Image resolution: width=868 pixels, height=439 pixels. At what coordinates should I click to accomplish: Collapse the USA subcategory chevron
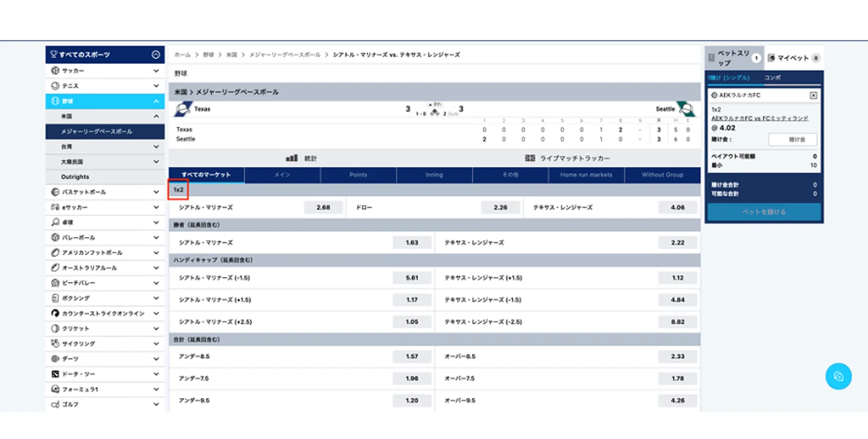click(x=156, y=116)
